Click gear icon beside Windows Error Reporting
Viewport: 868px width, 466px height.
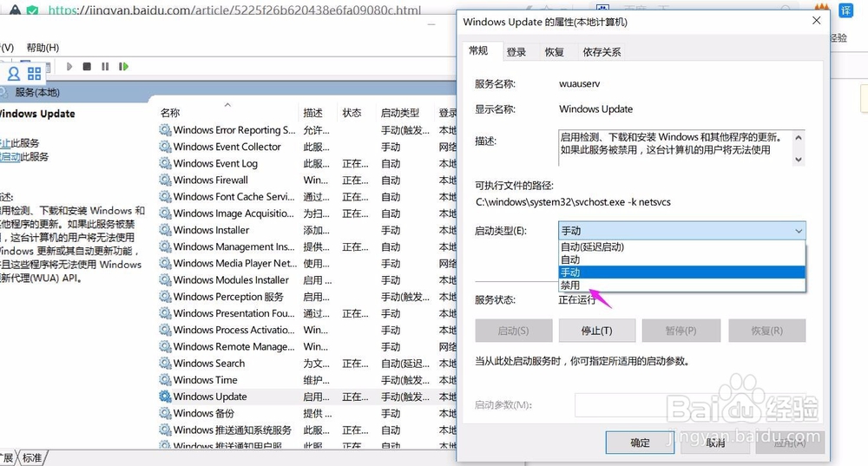(x=165, y=130)
